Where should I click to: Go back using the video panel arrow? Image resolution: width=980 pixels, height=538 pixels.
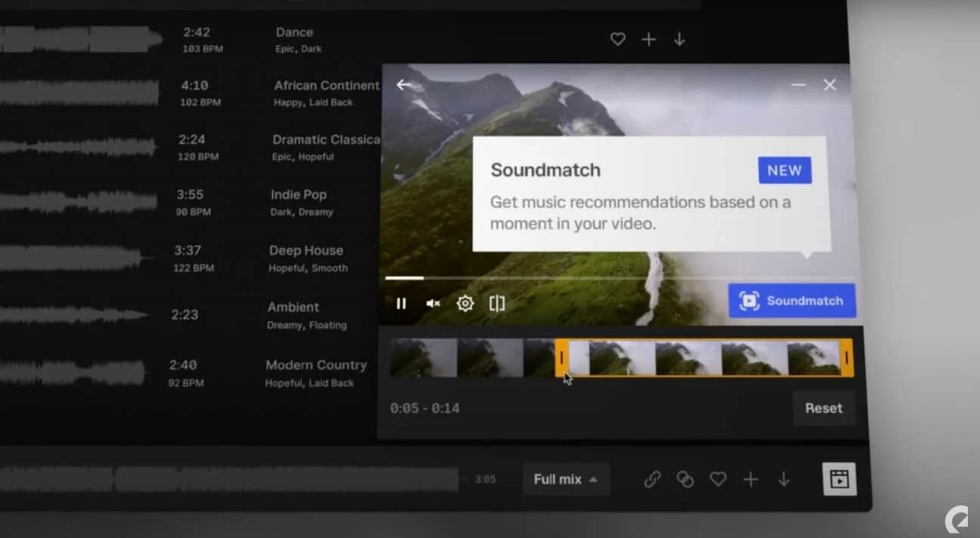[x=405, y=85]
